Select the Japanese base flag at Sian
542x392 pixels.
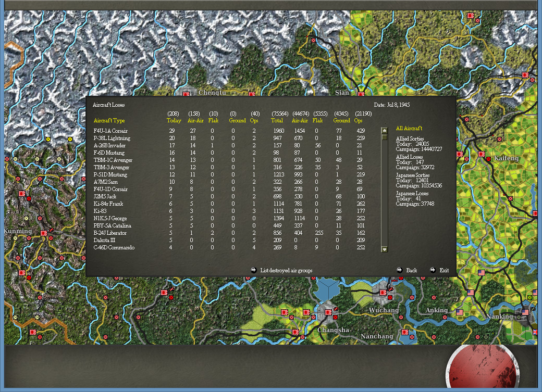click(x=361, y=94)
